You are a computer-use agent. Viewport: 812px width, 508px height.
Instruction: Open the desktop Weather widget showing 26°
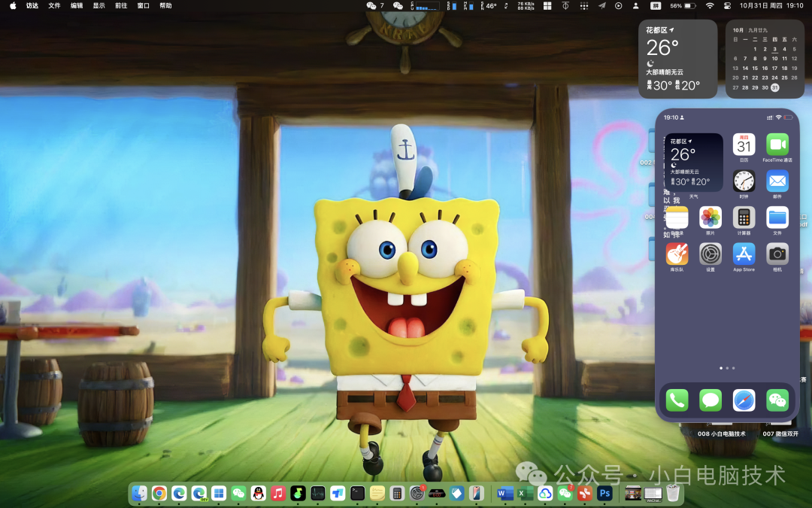[x=678, y=59]
